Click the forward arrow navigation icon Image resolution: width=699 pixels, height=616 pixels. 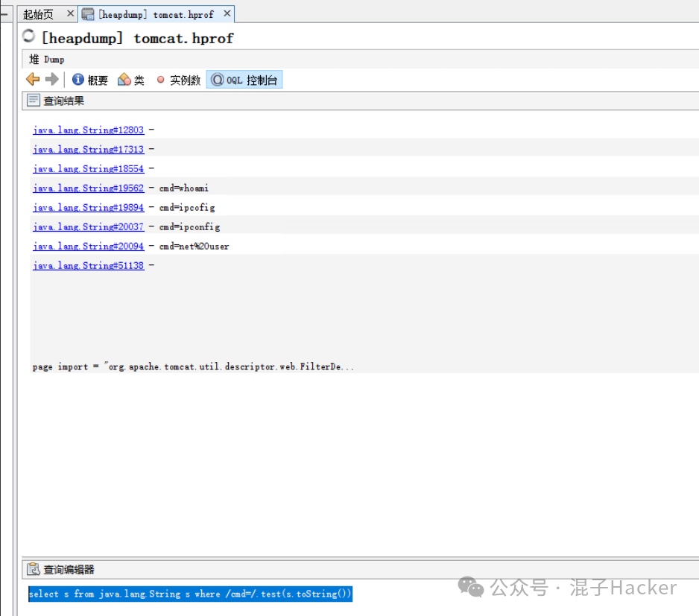click(x=51, y=80)
